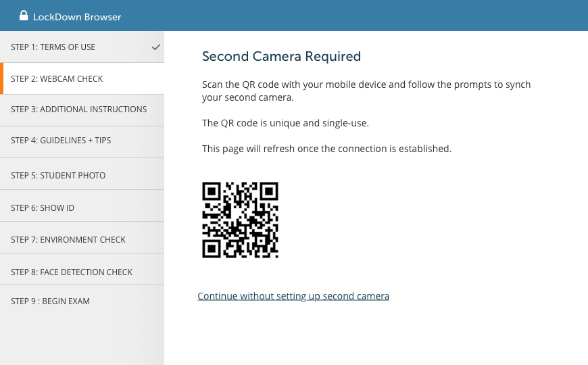The width and height of the screenshot is (588, 365).
Task: Click the Second Camera Required heading
Action: click(281, 56)
